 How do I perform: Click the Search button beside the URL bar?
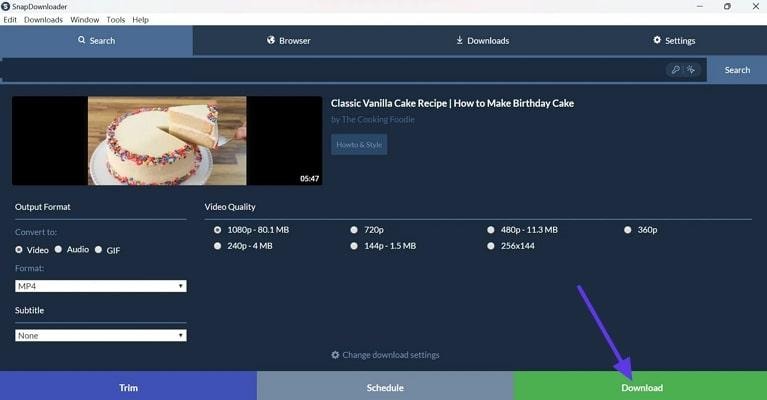[x=737, y=70]
